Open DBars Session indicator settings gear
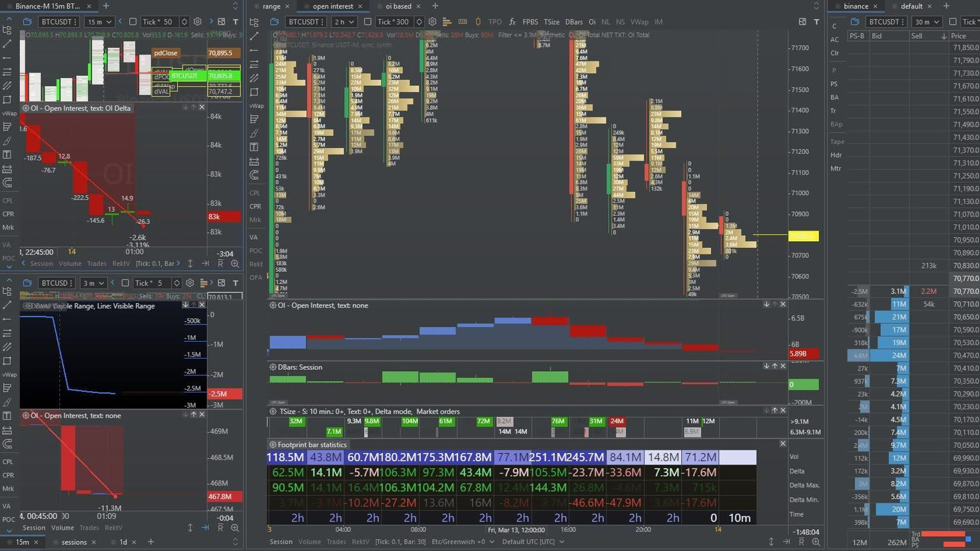The image size is (980, 551). (272, 367)
